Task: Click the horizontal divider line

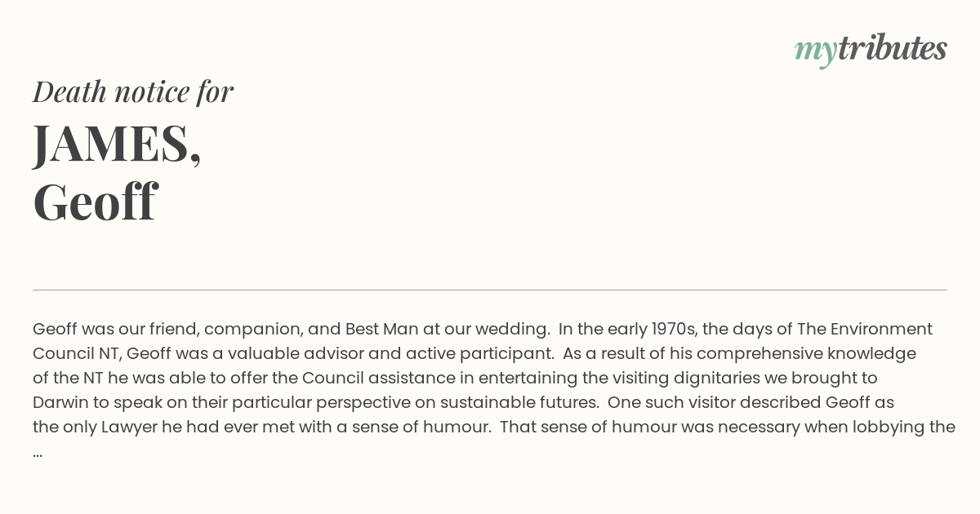Action: click(490, 290)
